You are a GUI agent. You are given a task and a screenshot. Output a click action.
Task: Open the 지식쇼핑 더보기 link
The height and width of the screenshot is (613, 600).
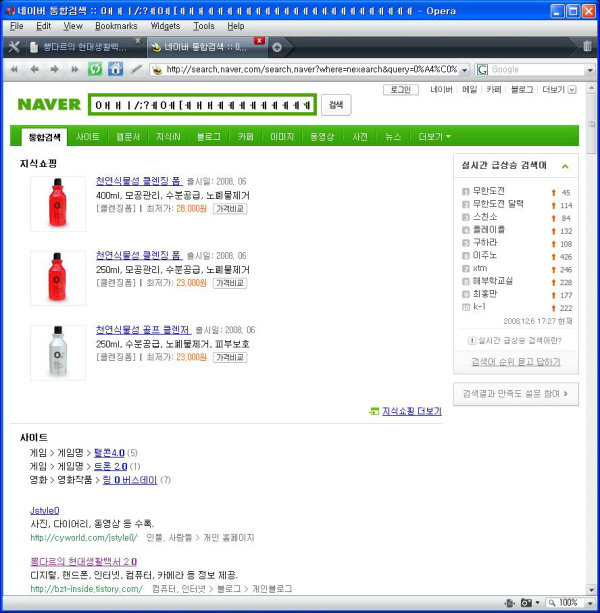[412, 411]
